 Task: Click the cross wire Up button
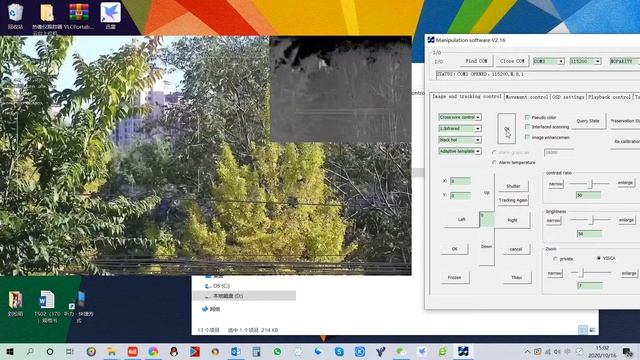click(487, 193)
